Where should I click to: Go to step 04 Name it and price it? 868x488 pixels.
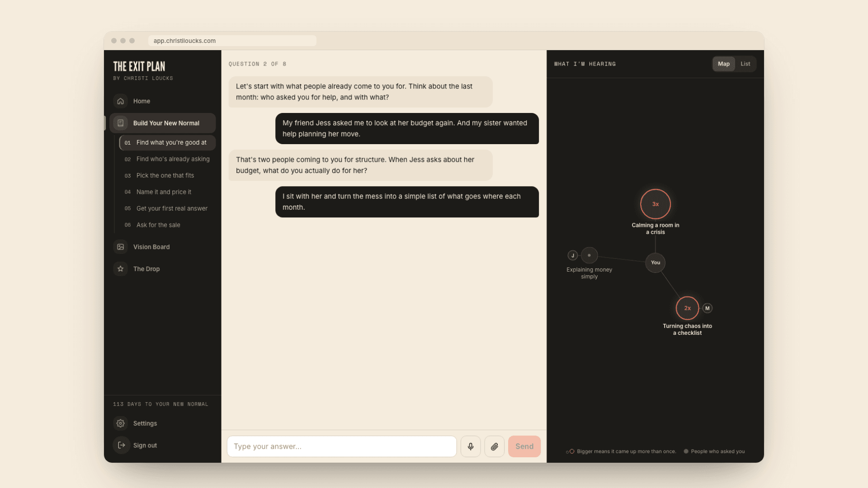(x=167, y=192)
